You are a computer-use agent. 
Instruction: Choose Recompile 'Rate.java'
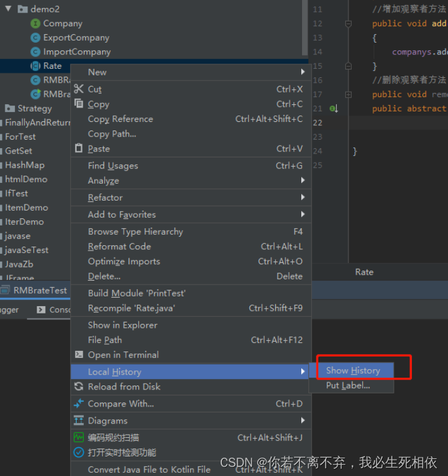(191, 308)
